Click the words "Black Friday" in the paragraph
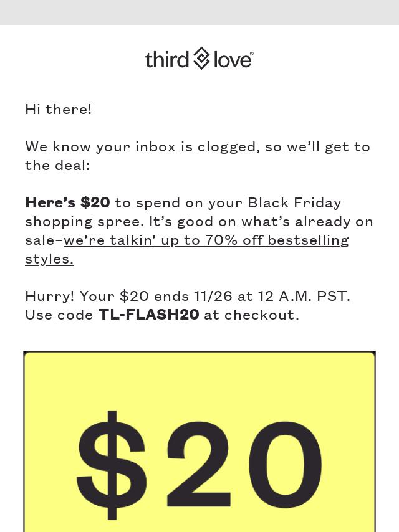This screenshot has height=532, width=399. (x=294, y=202)
